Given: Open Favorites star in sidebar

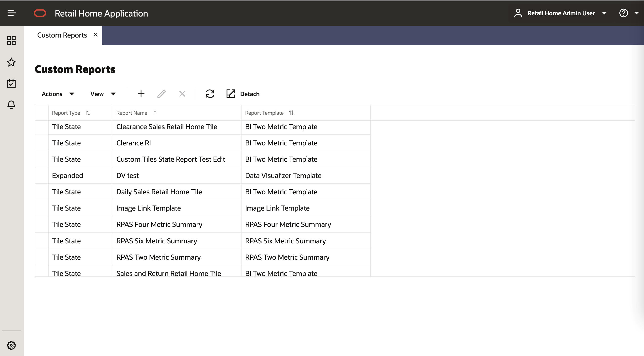Looking at the screenshot, I should (x=11, y=62).
